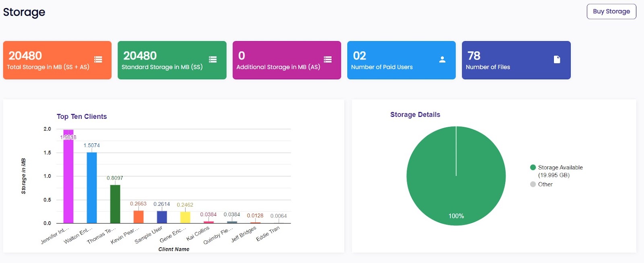Click the Buy Storage button
The height and width of the screenshot is (263, 644).
tap(611, 11)
